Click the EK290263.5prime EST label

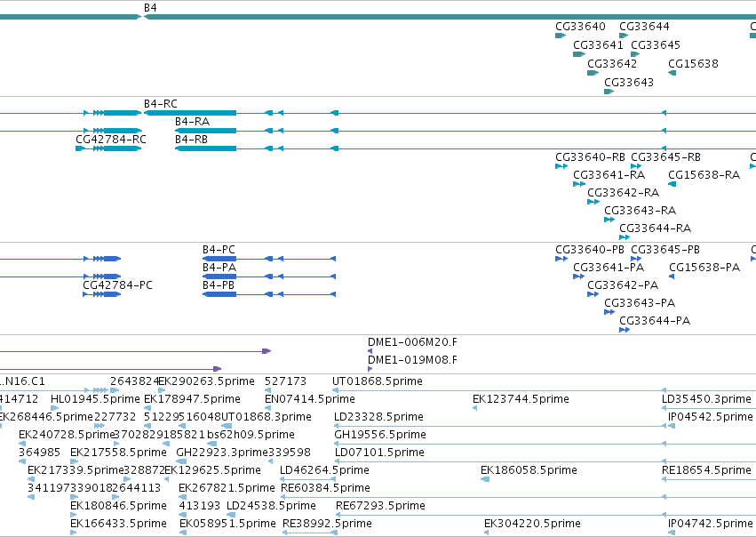tap(206, 381)
